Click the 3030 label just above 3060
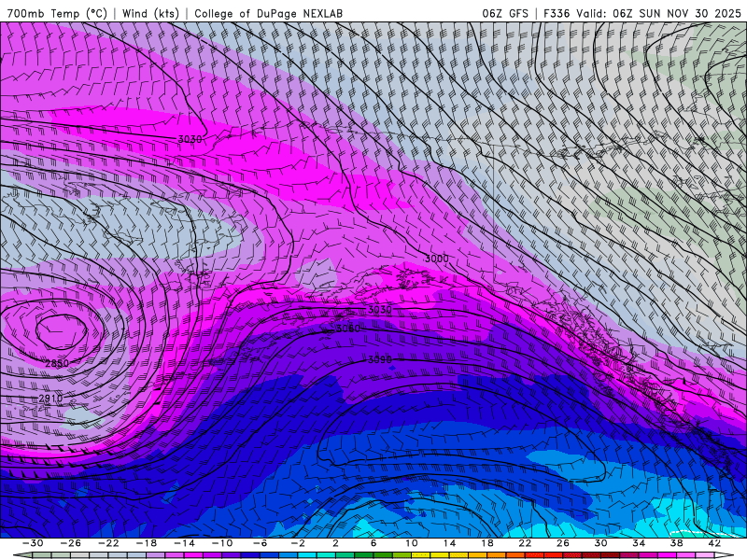747x560 pixels. tap(380, 310)
